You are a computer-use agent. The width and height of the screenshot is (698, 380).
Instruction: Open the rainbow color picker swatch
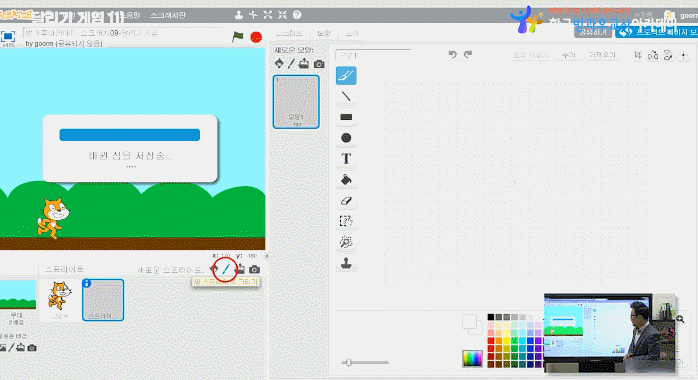[472, 358]
